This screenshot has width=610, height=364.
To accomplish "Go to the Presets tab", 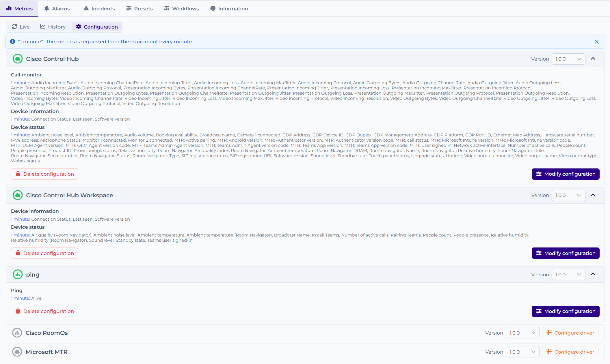I will pos(140,9).
